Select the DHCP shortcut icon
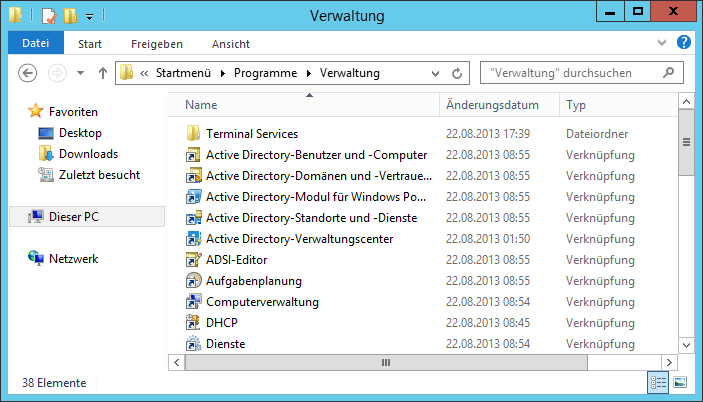Viewport: 703px width, 402px height. (x=193, y=323)
